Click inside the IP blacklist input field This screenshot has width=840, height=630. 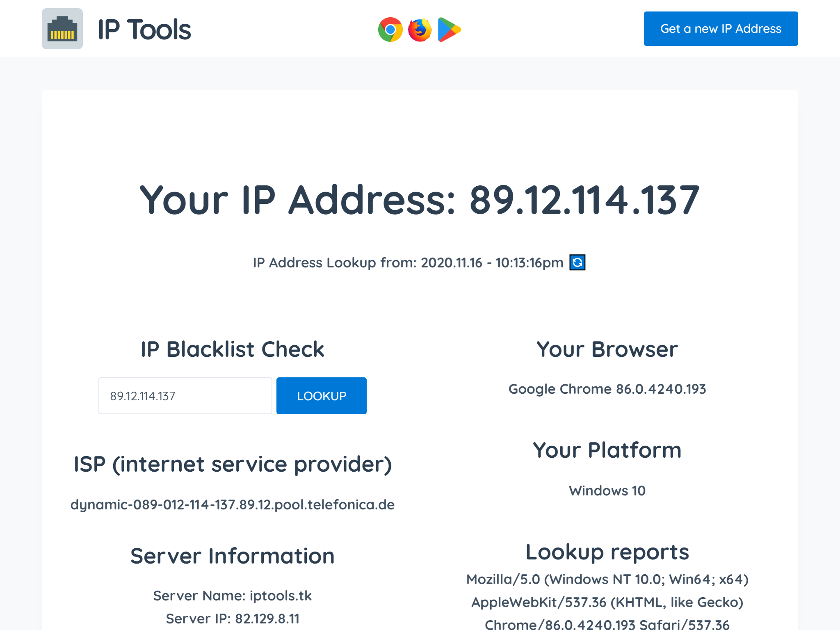(185, 395)
